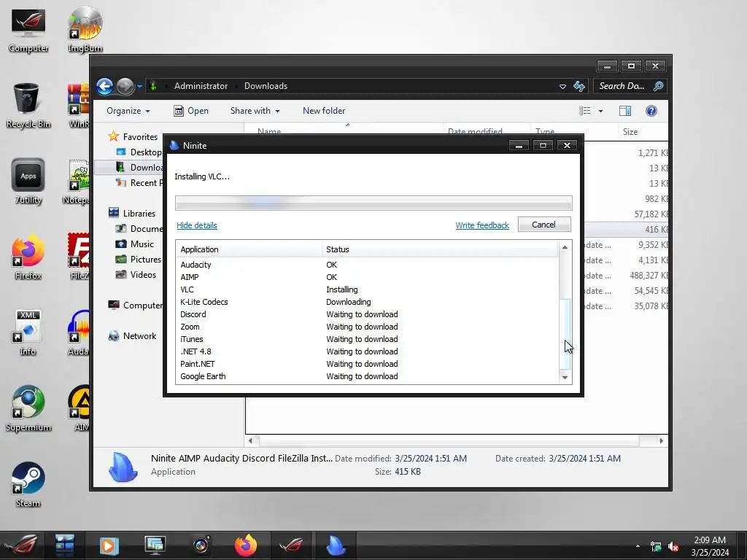This screenshot has height=560, width=747.
Task: Refresh the Downloads folder address bar
Action: click(x=579, y=86)
